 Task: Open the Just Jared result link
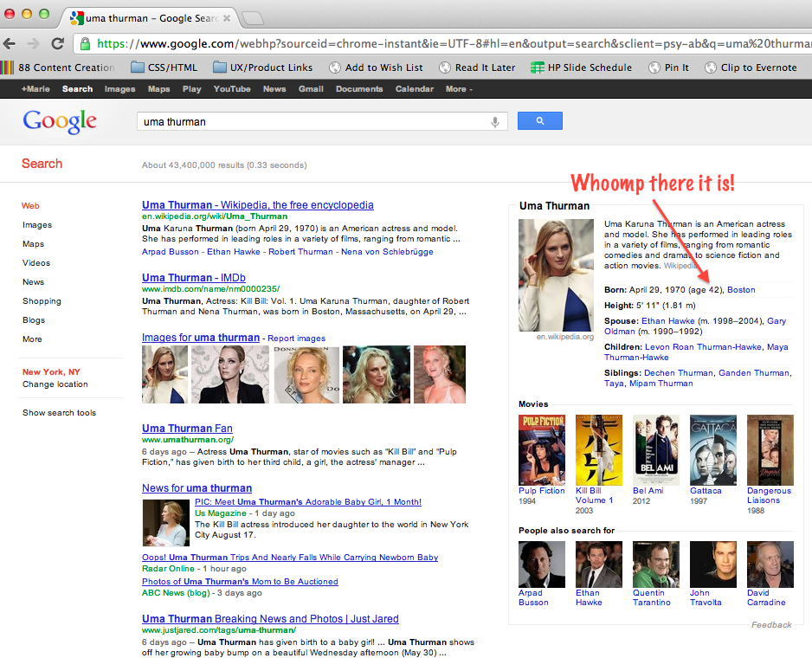pos(270,619)
